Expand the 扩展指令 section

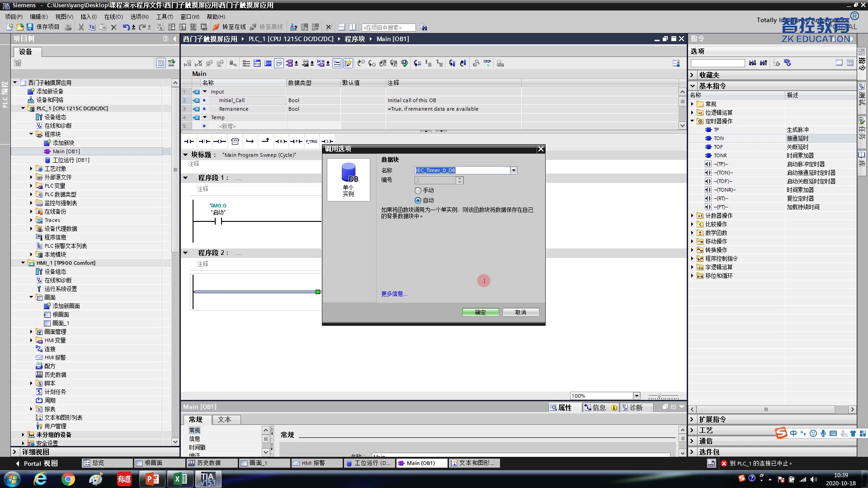(693, 419)
